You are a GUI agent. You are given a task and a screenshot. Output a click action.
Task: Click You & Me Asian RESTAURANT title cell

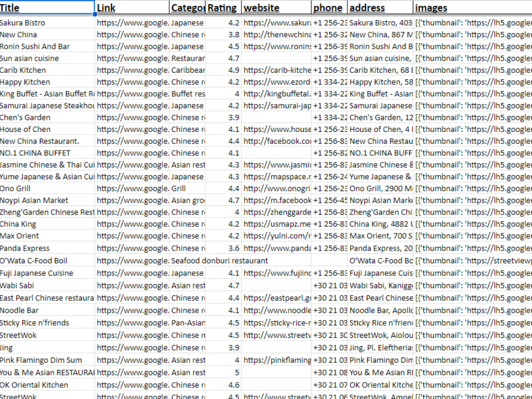coord(47,372)
